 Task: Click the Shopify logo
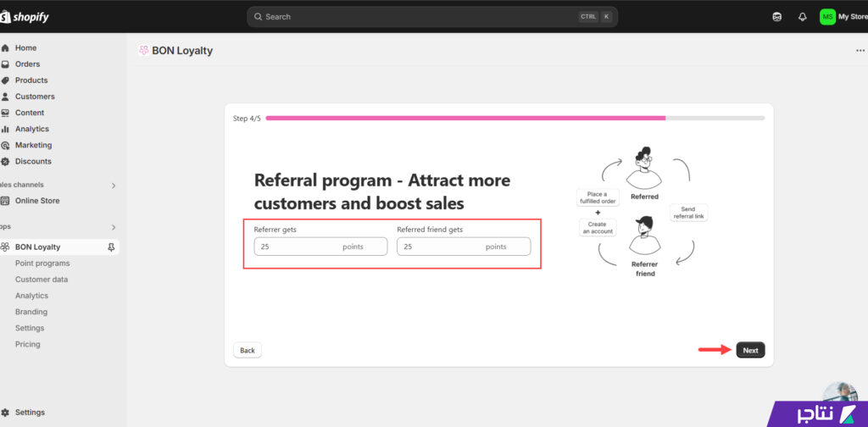click(25, 17)
